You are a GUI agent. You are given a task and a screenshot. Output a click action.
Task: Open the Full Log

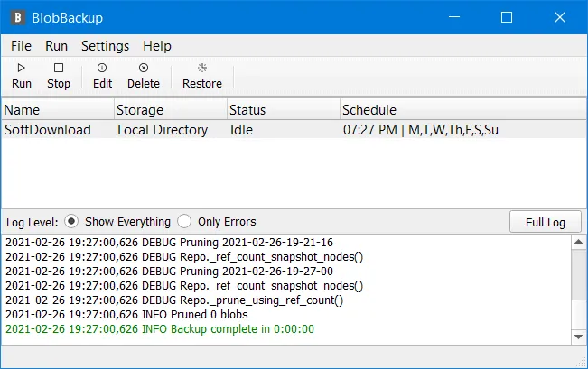546,222
